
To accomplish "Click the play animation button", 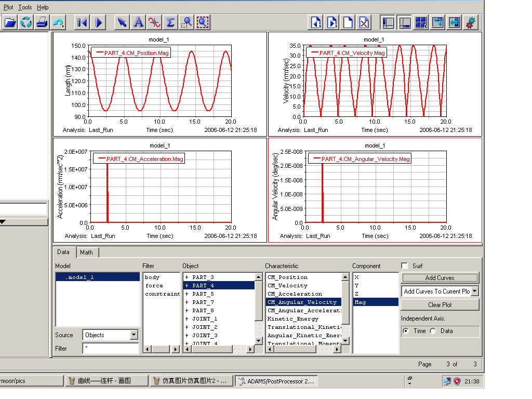I will (x=98, y=22).
